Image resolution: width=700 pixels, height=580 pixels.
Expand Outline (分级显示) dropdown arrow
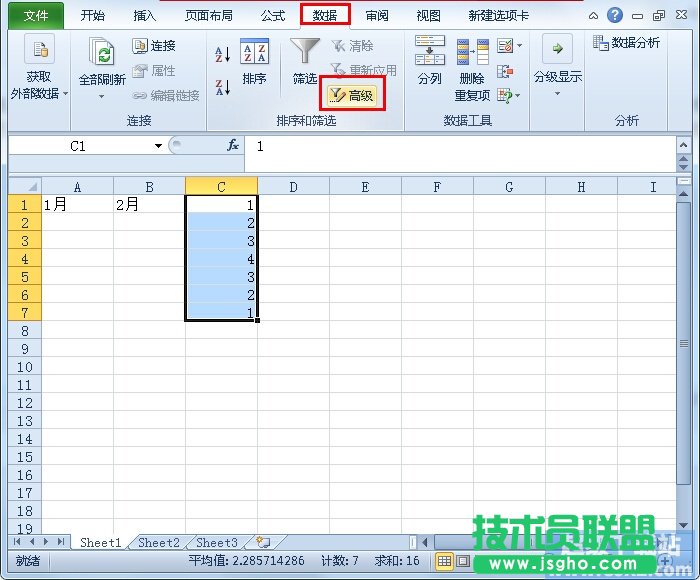(558, 93)
